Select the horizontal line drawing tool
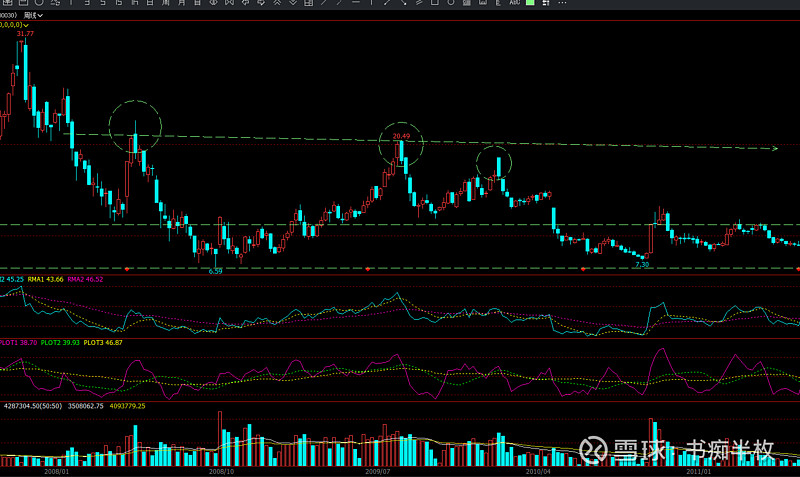The image size is (800, 477). point(356,3)
